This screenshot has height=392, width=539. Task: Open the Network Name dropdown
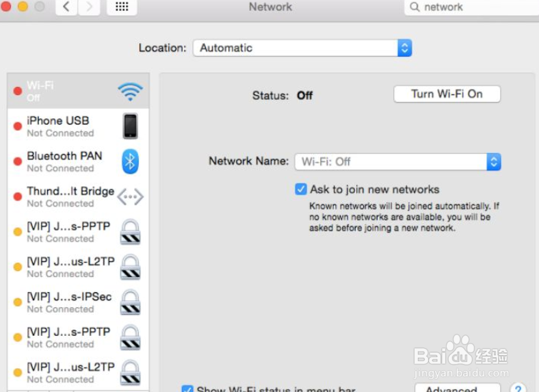click(397, 161)
